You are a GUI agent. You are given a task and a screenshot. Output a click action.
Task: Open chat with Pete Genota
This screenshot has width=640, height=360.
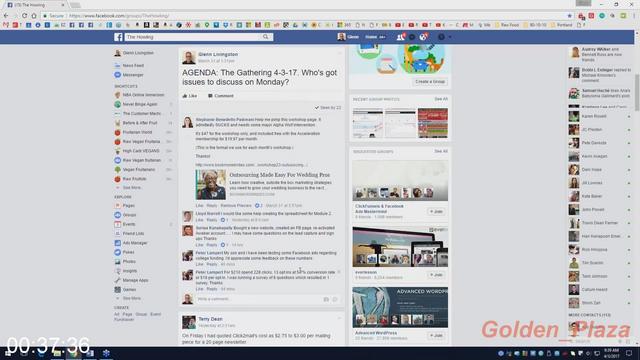tap(600, 143)
